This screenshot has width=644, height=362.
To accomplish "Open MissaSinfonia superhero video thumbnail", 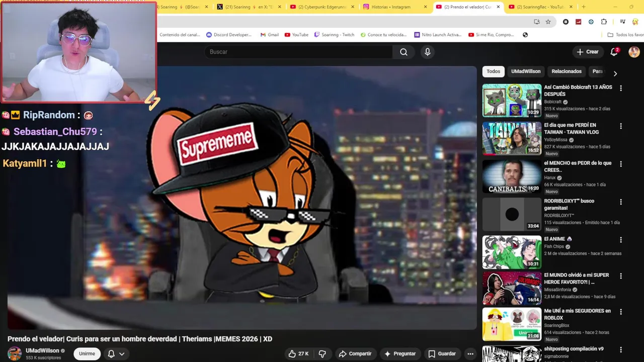I will pyautogui.click(x=512, y=288).
